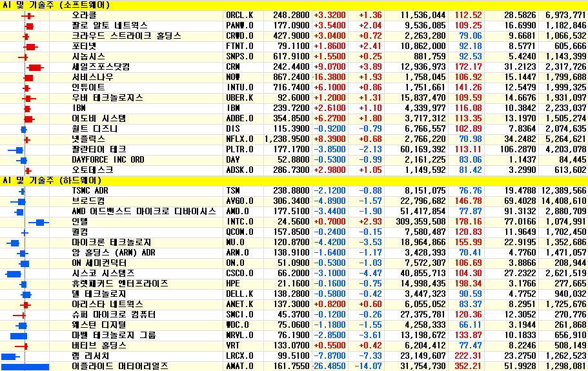Click the AI 및 기술주 (하드웨어) header
The height and width of the screenshot is (371, 588).
[x=52, y=180]
